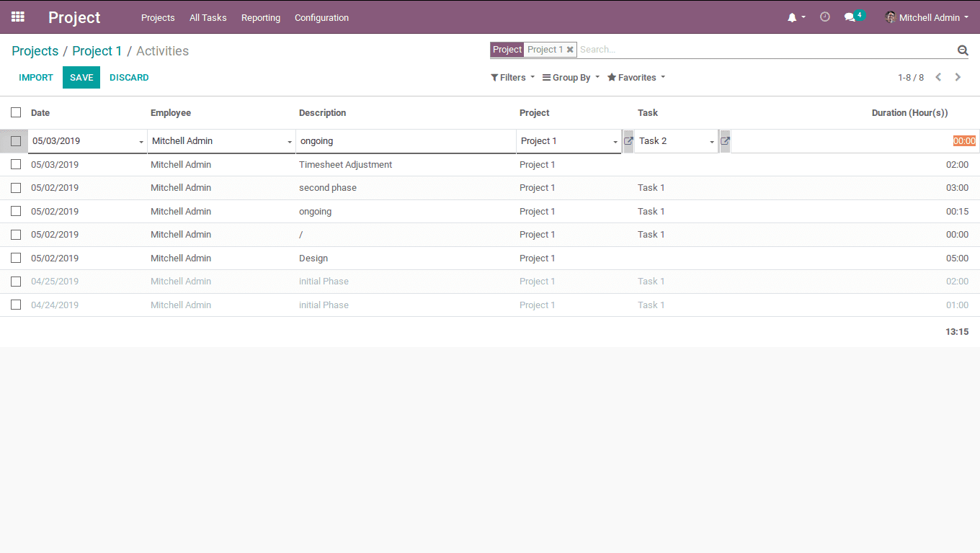Go to the next page arrow
This screenshot has width=980, height=553.
[958, 77]
